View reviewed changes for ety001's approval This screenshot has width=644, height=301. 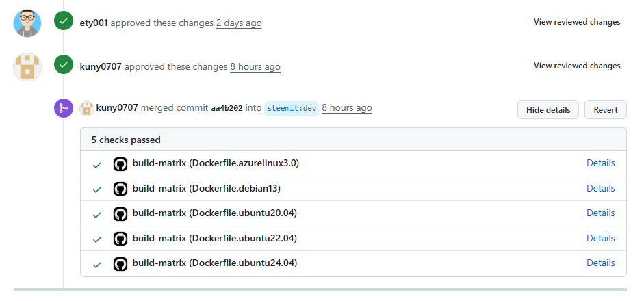tap(577, 22)
